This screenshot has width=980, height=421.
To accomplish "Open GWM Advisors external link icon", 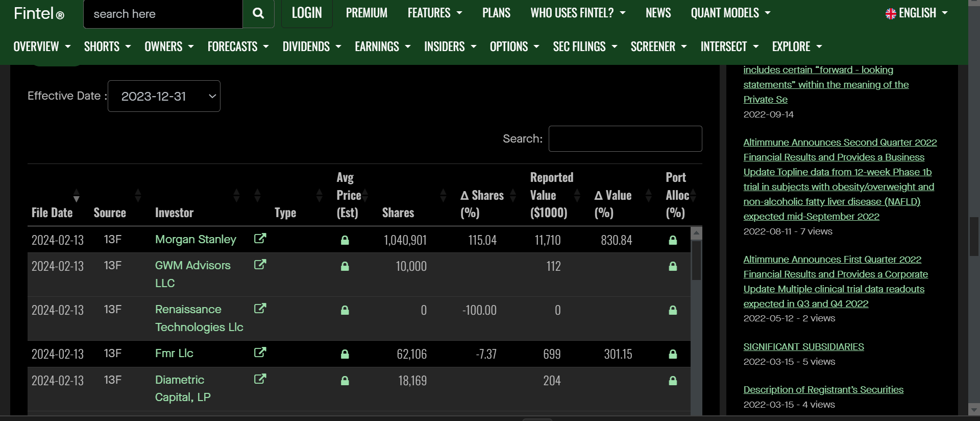I will (x=260, y=265).
